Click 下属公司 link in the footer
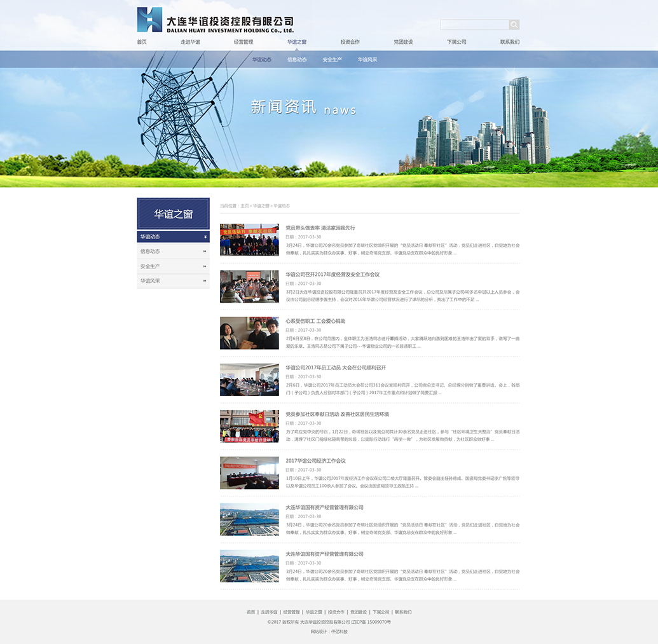 pyautogui.click(x=381, y=612)
